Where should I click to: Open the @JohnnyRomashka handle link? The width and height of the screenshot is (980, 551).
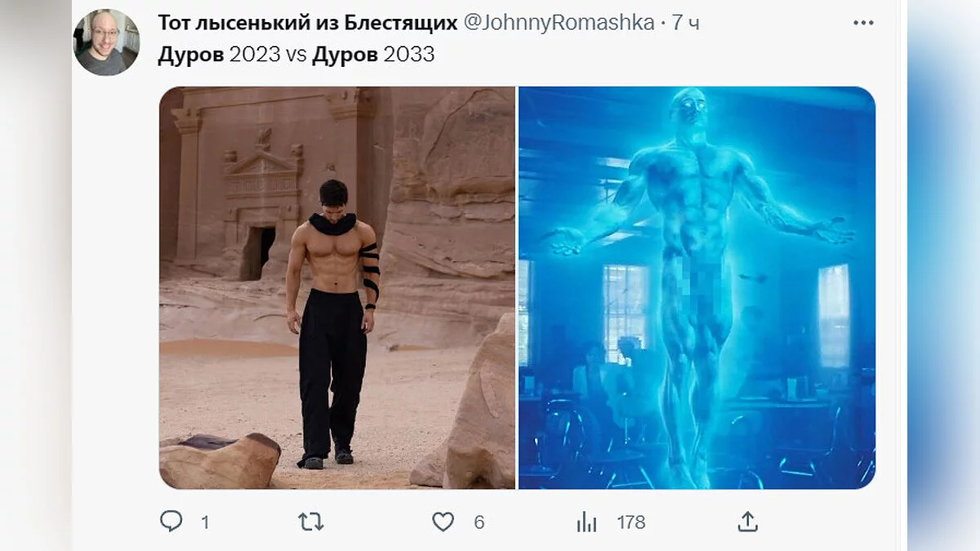pyautogui.click(x=559, y=23)
